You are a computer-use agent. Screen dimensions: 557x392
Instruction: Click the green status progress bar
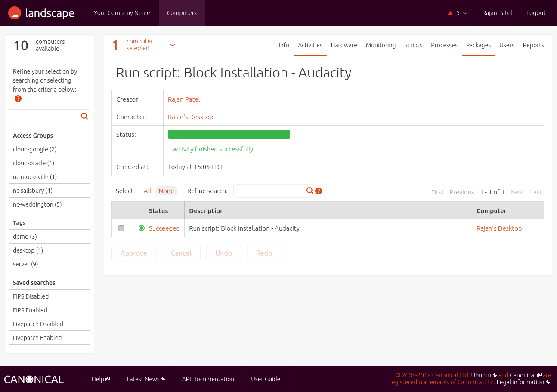click(229, 134)
